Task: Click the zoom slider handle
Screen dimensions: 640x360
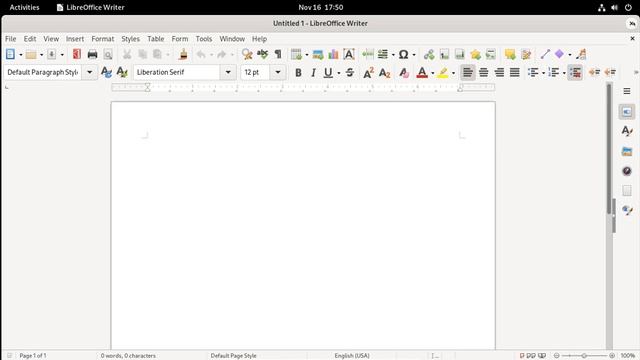Action: click(x=584, y=356)
